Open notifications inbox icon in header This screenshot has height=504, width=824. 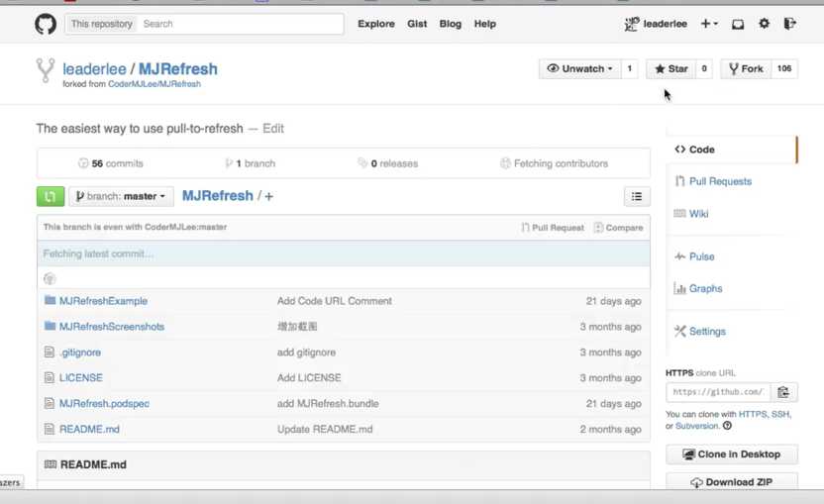click(x=738, y=24)
